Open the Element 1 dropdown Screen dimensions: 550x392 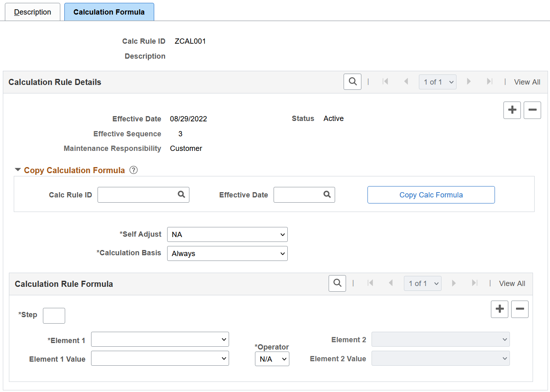pos(160,339)
